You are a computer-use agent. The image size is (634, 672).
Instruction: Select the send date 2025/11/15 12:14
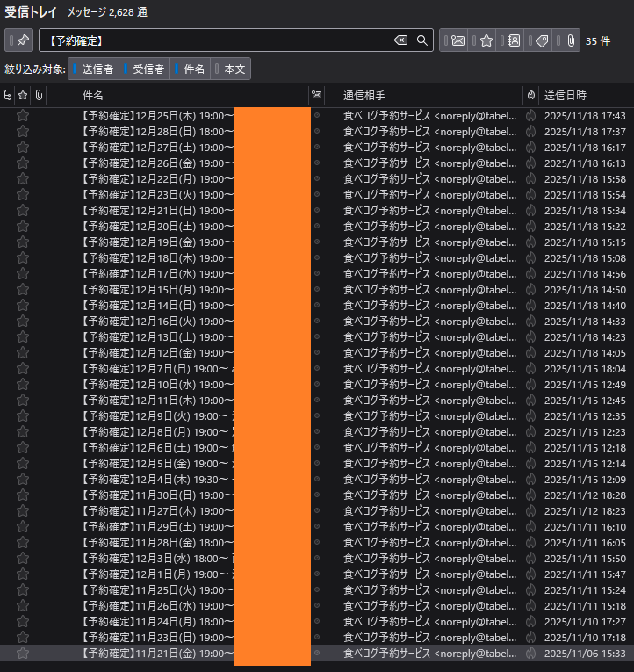(585, 464)
